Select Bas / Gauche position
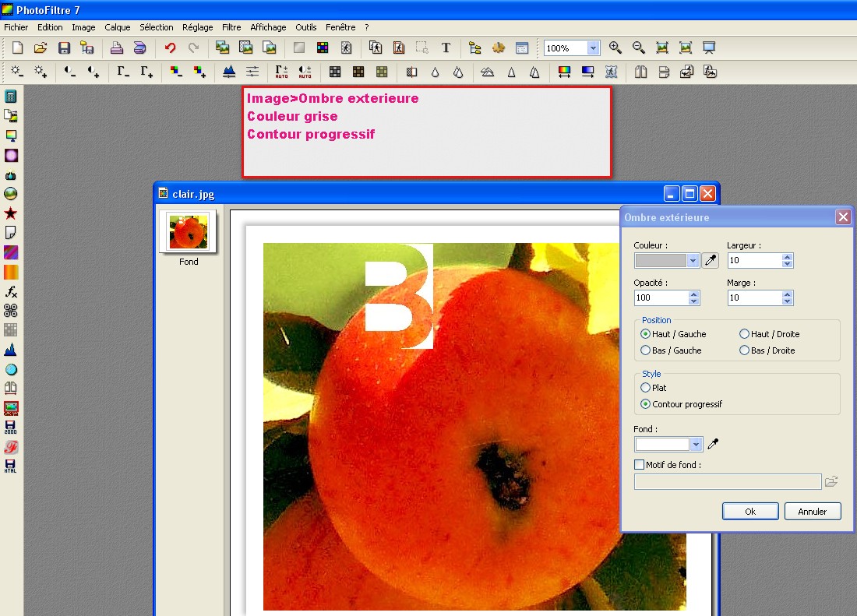 click(x=671, y=350)
